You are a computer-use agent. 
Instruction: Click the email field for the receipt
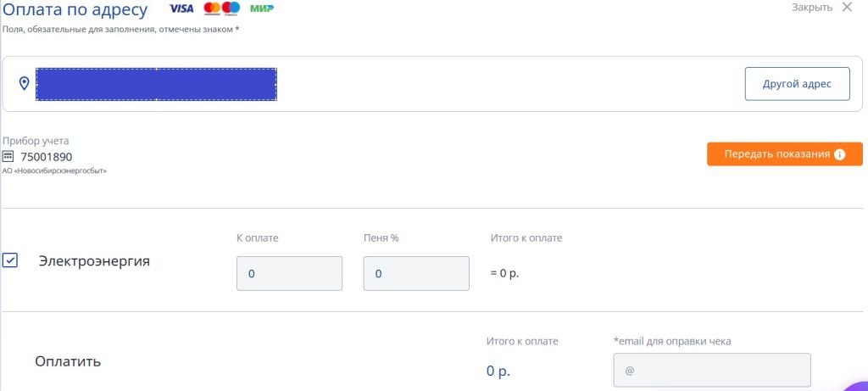coord(712,370)
